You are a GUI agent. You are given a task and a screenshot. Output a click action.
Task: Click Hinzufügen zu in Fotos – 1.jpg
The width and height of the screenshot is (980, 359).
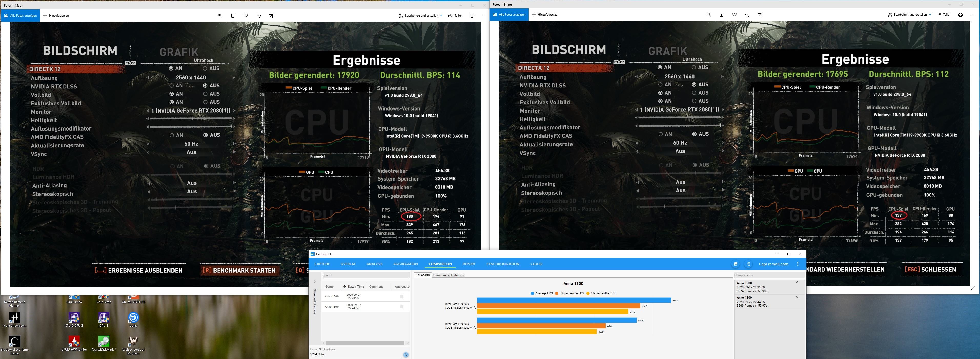[56, 16]
